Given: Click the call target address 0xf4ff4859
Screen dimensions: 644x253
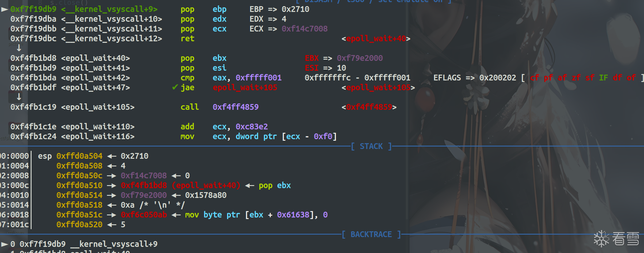Looking at the screenshot, I should coord(235,107).
